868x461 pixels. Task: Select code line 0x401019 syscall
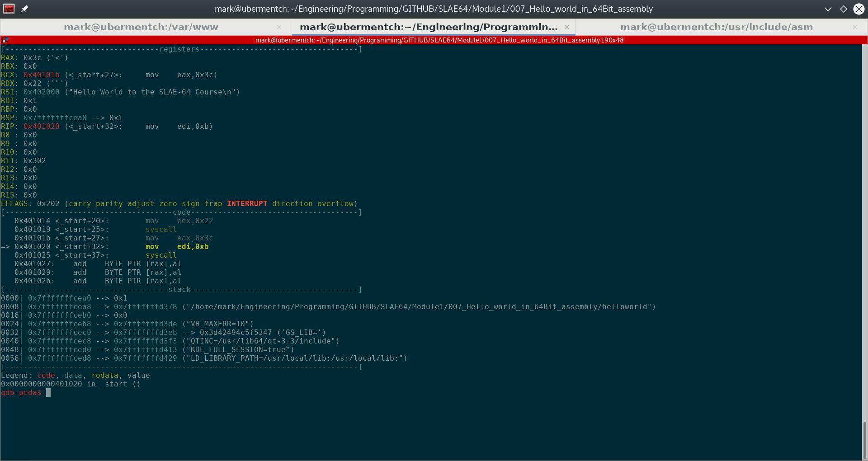tap(95, 230)
